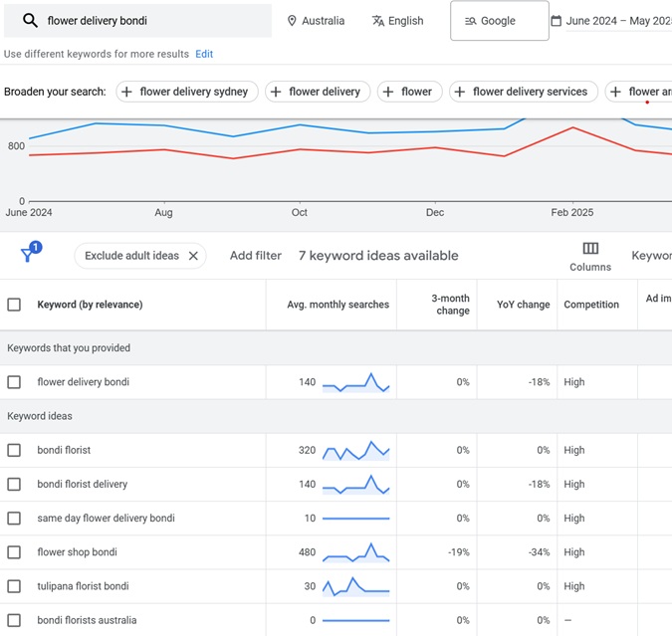
Task: Click the 480 monthly searches value
Action: [x=307, y=552]
